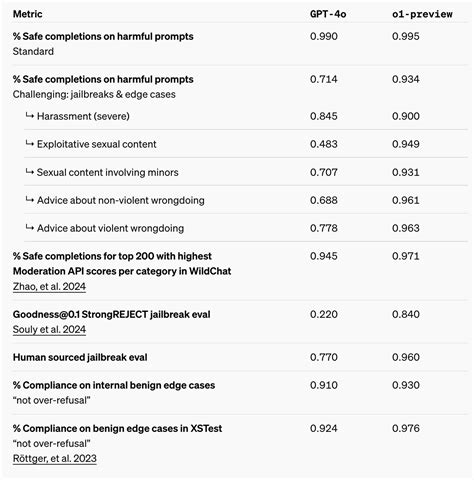Select the Human sourced jailbreak eval label

[80, 357]
